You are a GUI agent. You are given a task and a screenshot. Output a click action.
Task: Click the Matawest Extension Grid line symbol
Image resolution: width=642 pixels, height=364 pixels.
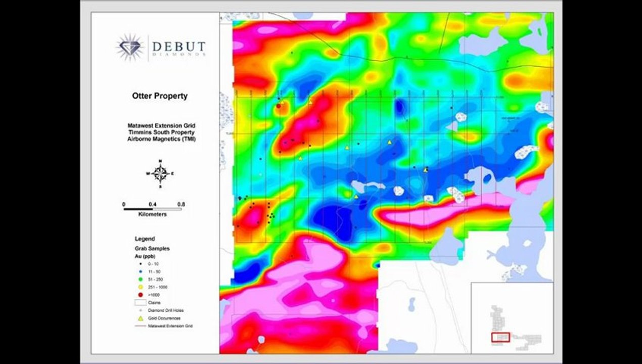140,327
